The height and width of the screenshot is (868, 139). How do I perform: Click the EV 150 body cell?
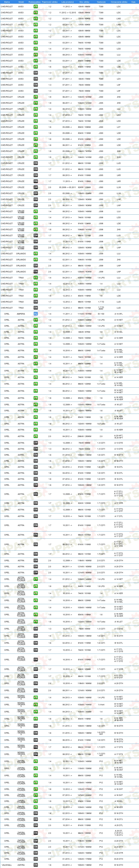click(x=101, y=314)
